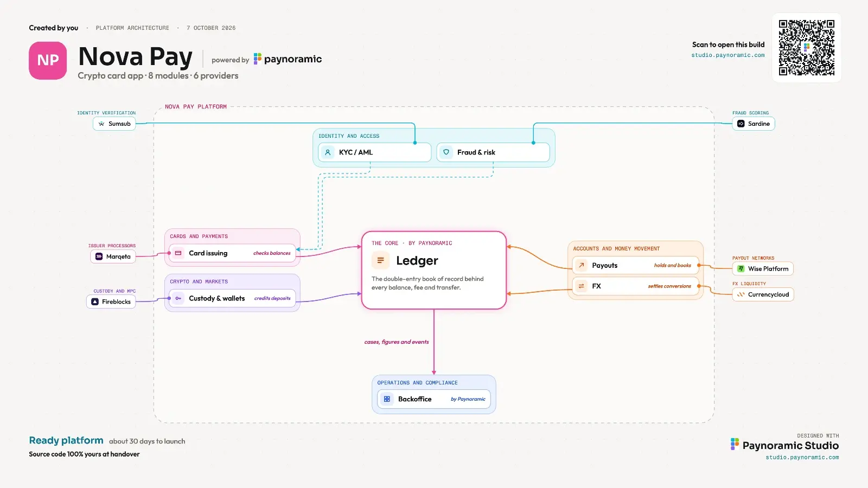This screenshot has width=868, height=488.
Task: Select the KYC / AML module
Action: 374,152
